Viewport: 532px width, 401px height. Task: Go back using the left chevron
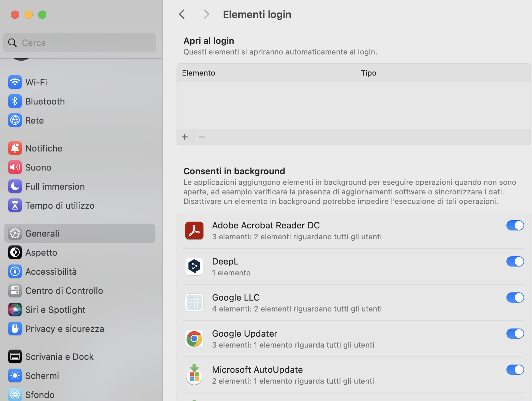(x=182, y=14)
